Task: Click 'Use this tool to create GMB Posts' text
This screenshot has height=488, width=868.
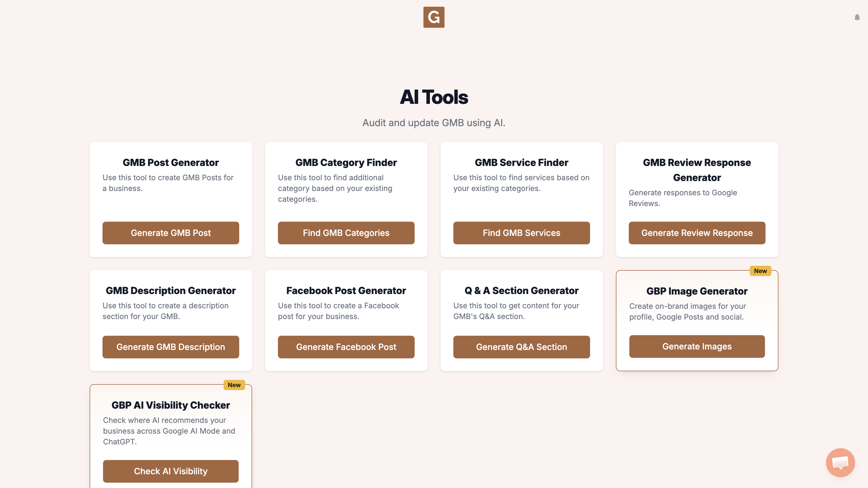Action: click(x=168, y=183)
